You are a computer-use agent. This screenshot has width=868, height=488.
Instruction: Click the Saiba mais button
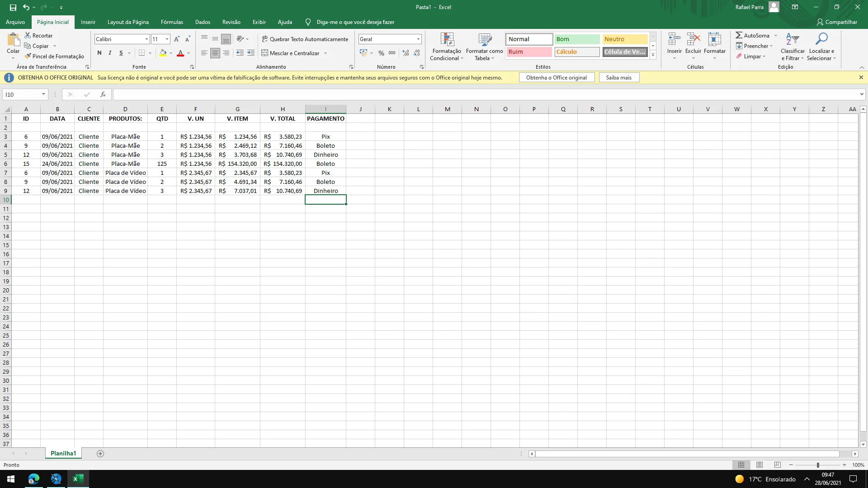618,78
